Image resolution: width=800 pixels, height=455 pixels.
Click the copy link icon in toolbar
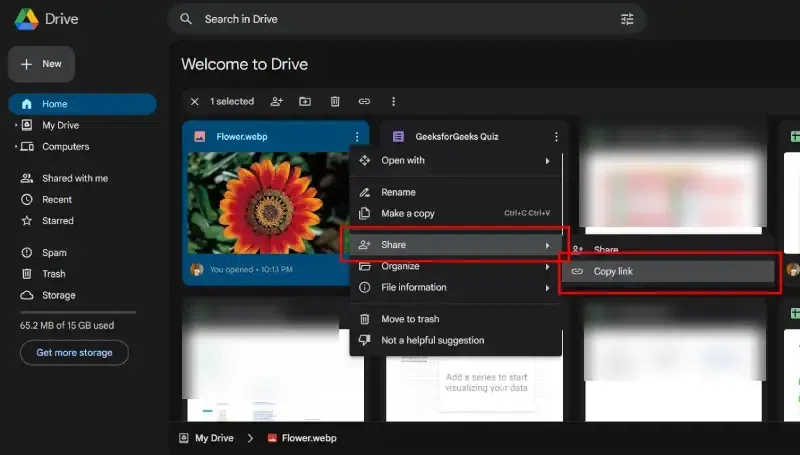[x=364, y=102]
